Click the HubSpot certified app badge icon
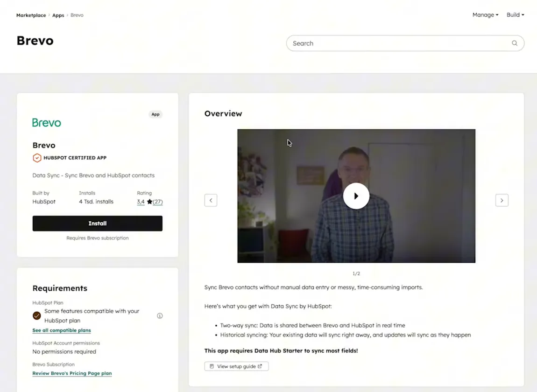537x392 pixels. (37, 158)
